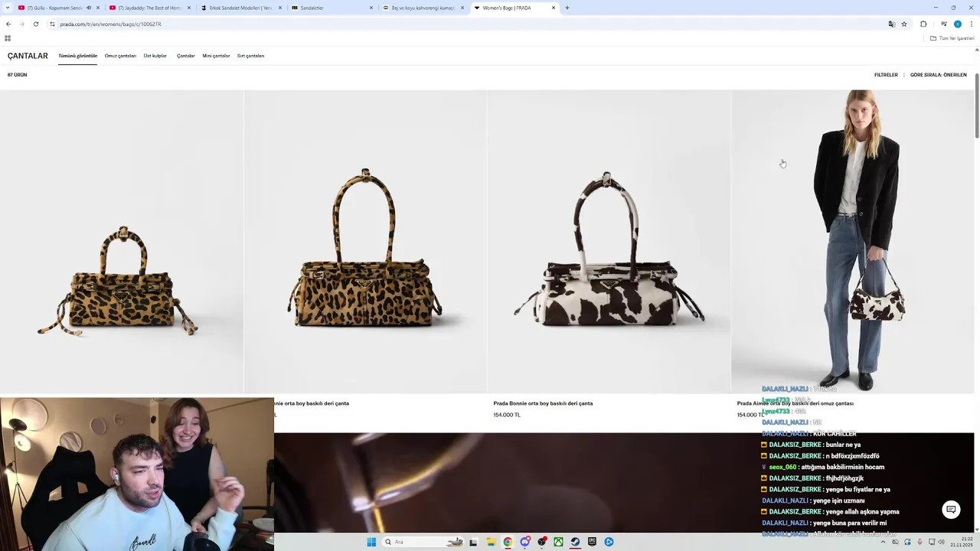Open Google Chrome from the taskbar

pos(508,542)
